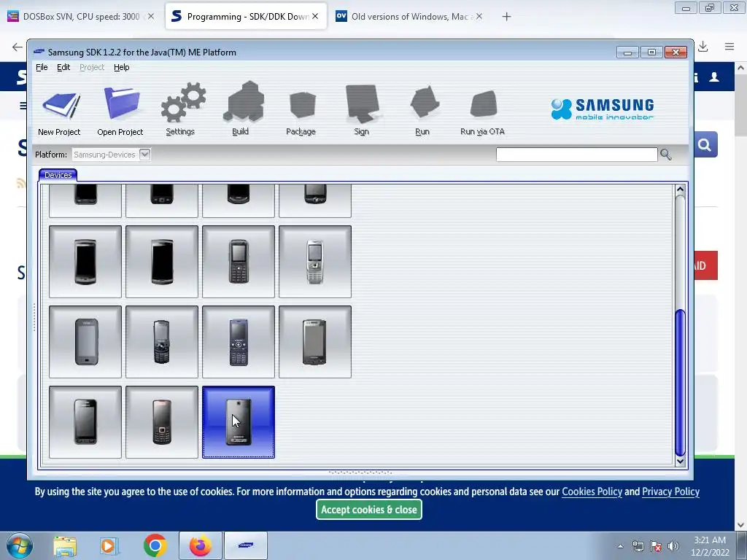Open the Help menu

[122, 67]
